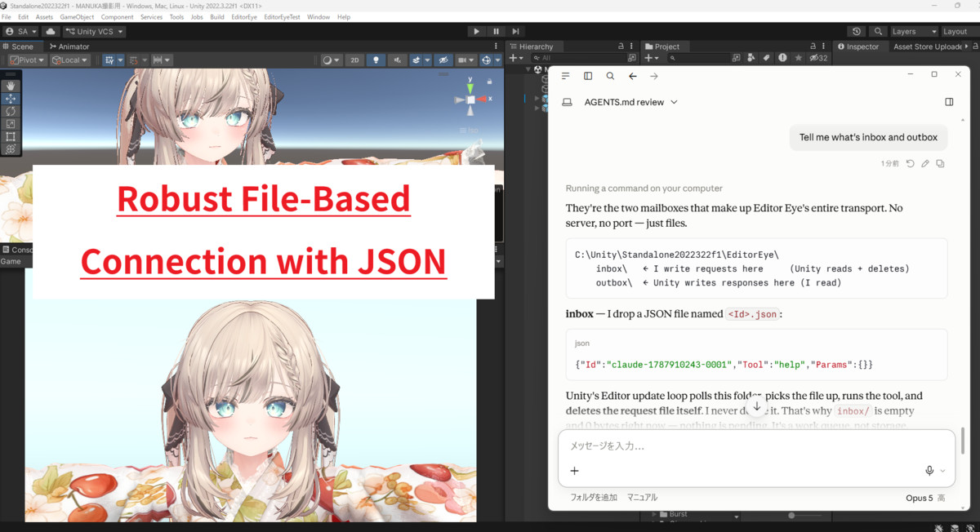Start Play mode in Unity
Screen dimensions: 980x532
477,31
